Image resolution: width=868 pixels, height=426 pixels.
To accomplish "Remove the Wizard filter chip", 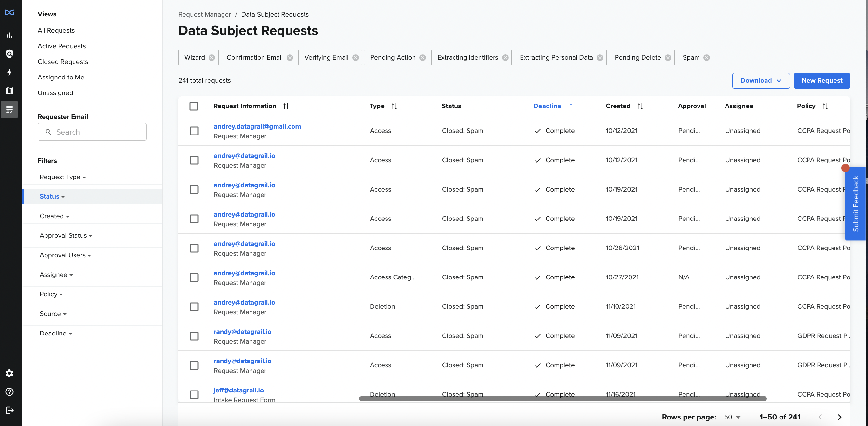I will pyautogui.click(x=211, y=58).
